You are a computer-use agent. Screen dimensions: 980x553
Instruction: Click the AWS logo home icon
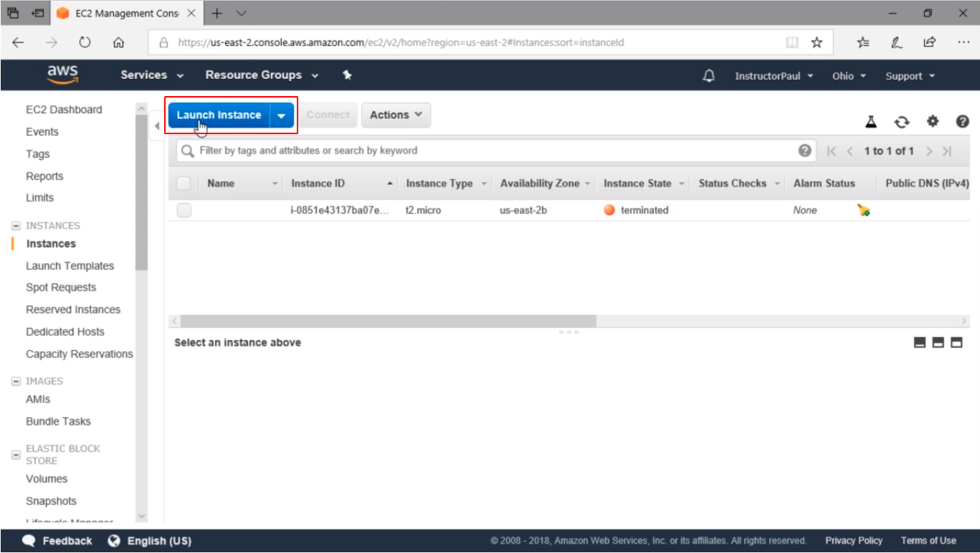pos(63,75)
